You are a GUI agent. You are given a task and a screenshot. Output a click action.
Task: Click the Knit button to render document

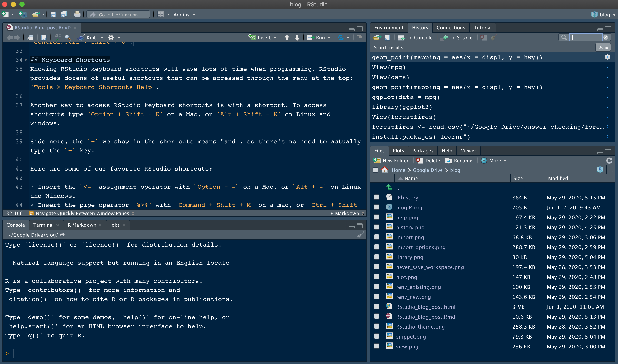[89, 37]
